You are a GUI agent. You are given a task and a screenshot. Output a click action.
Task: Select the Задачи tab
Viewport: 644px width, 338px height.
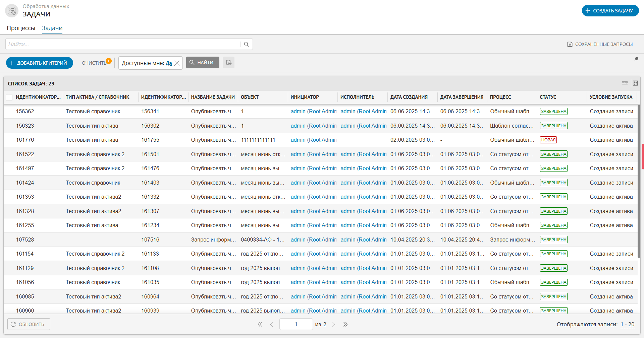click(52, 28)
